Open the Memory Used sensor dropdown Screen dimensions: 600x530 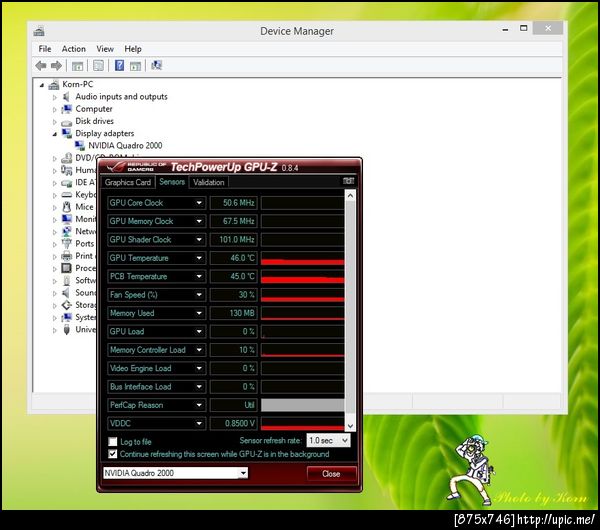(199, 313)
